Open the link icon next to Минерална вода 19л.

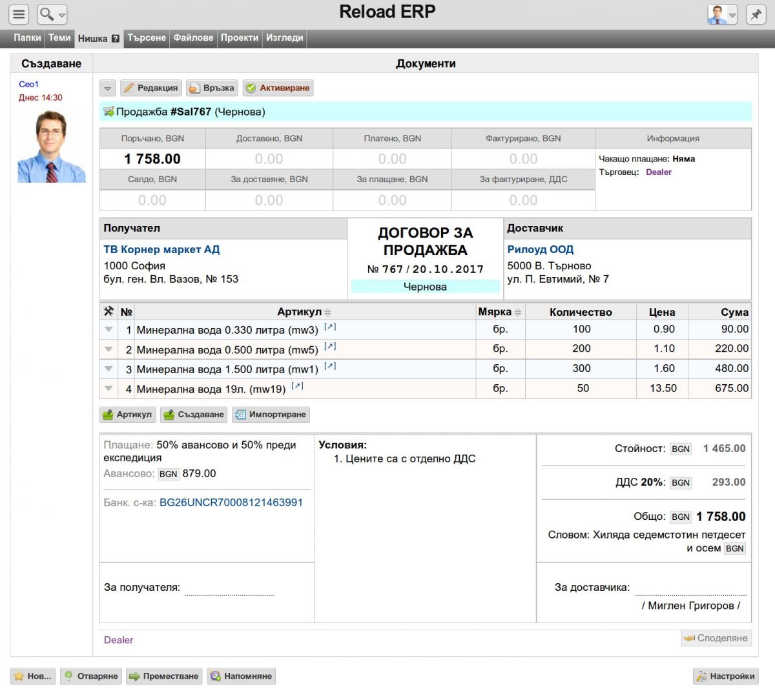click(x=297, y=386)
